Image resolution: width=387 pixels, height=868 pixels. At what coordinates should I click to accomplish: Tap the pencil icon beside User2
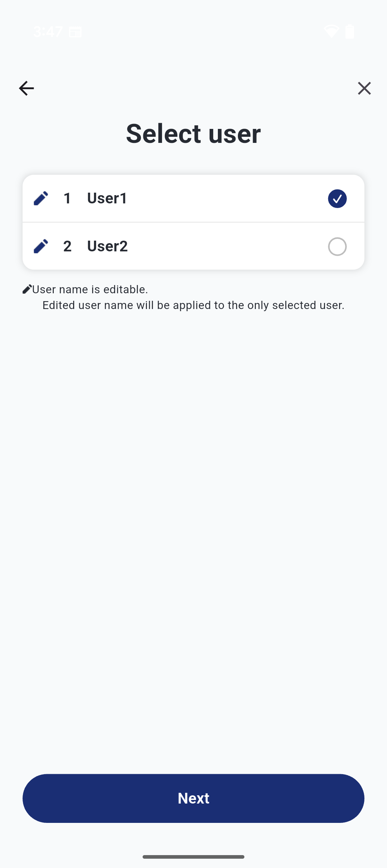(41, 246)
